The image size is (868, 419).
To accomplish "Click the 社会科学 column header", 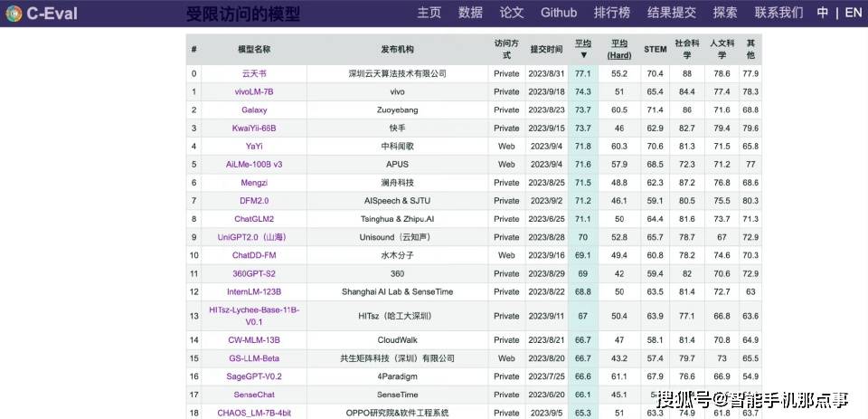I will click(687, 50).
